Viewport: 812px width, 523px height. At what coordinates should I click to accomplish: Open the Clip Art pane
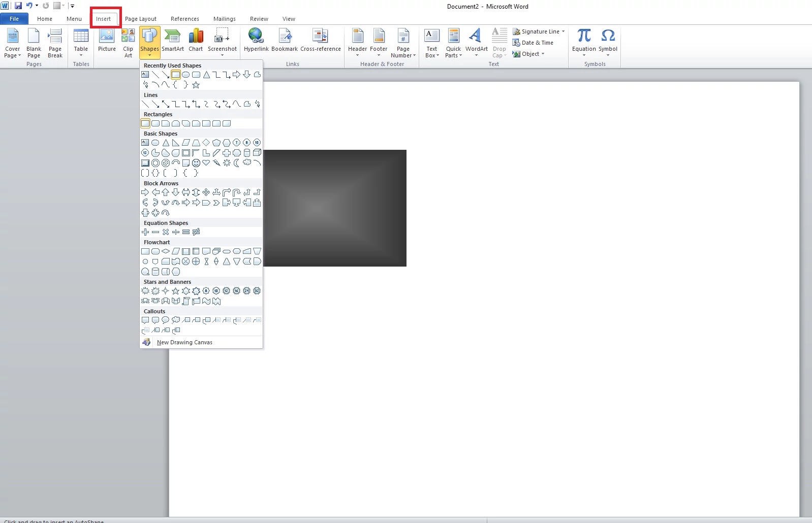point(128,43)
